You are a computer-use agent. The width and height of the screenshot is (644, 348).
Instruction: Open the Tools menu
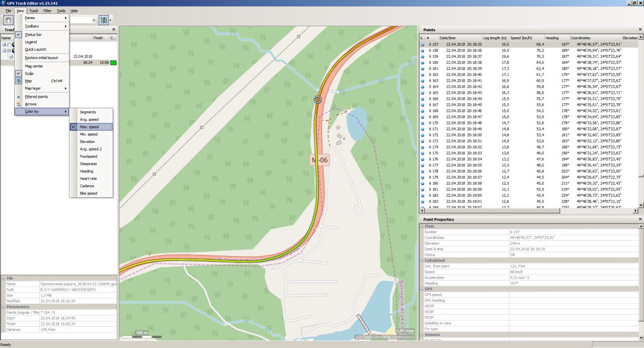click(x=61, y=11)
